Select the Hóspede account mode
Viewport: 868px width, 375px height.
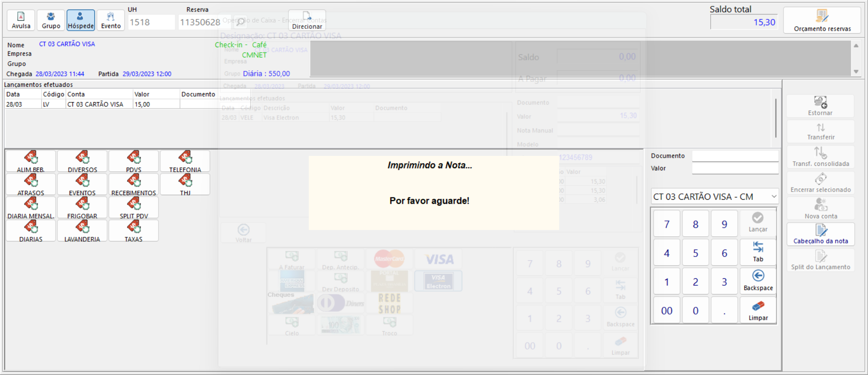click(81, 20)
